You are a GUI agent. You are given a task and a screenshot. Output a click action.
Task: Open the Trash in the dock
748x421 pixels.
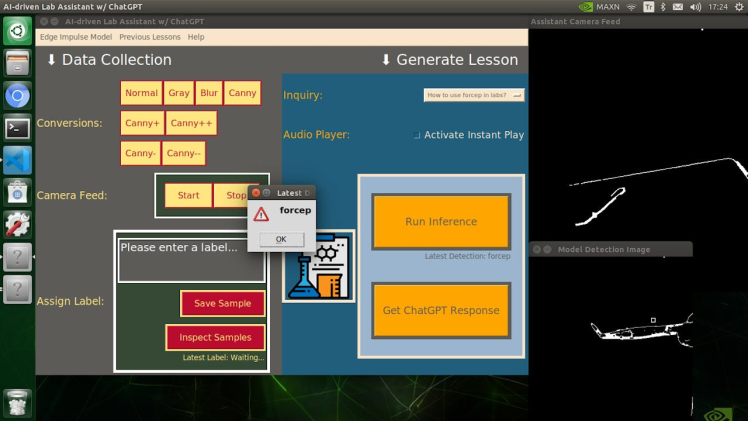tap(17, 402)
